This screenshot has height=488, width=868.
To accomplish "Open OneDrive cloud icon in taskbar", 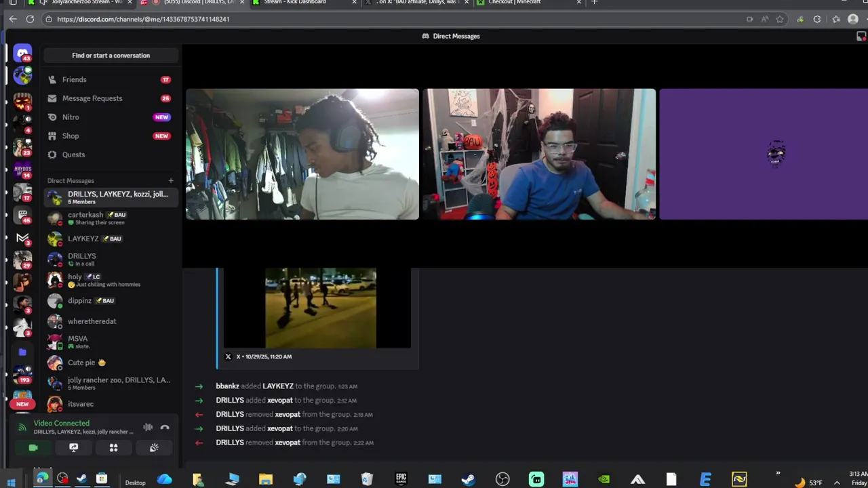I will [x=164, y=480].
